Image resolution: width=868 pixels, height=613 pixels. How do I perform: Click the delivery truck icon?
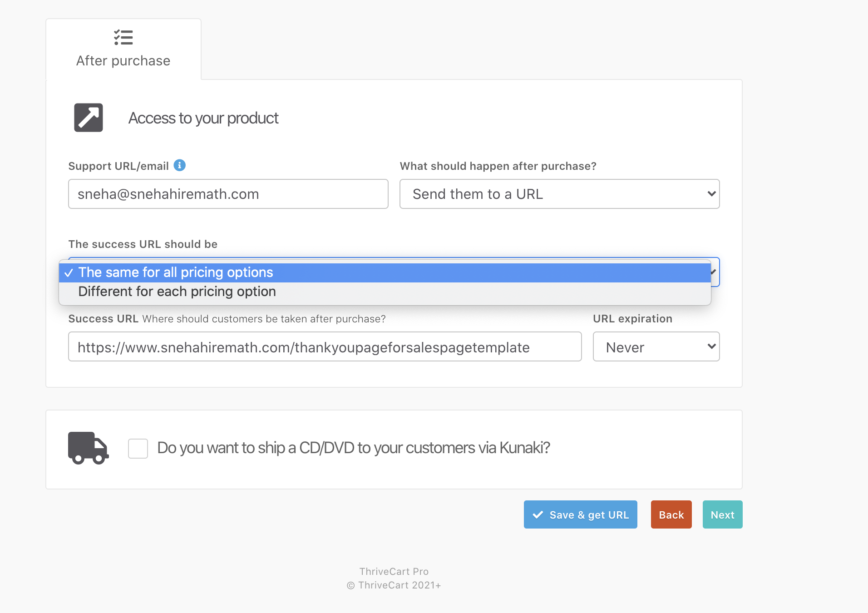coord(88,448)
